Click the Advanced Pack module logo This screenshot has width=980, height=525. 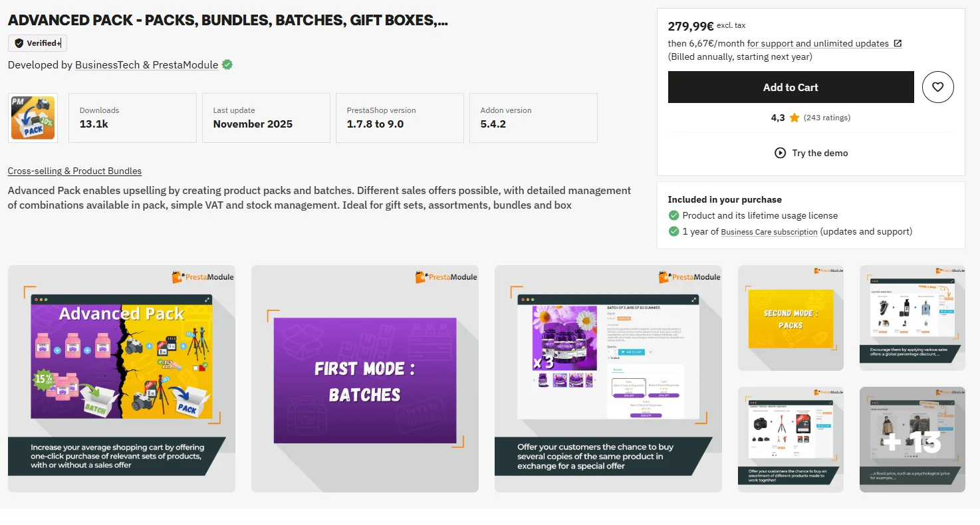pos(32,118)
